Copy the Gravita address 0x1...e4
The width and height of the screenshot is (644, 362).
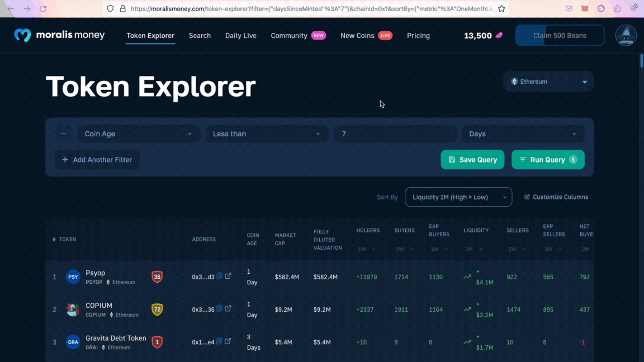219,341
